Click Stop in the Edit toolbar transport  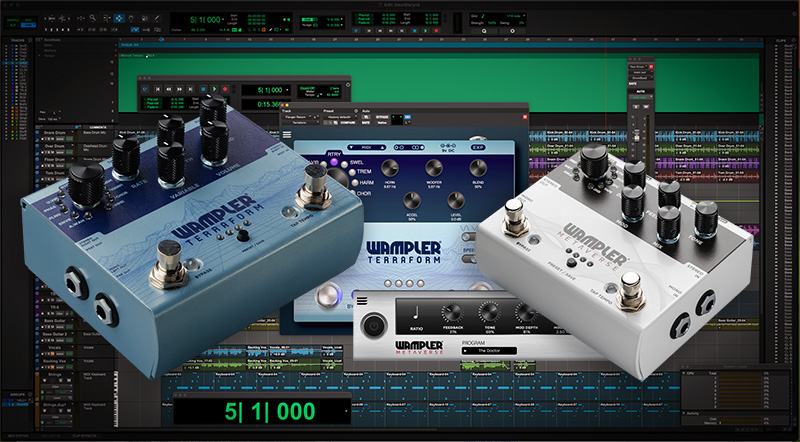pyautogui.click(x=414, y=31)
